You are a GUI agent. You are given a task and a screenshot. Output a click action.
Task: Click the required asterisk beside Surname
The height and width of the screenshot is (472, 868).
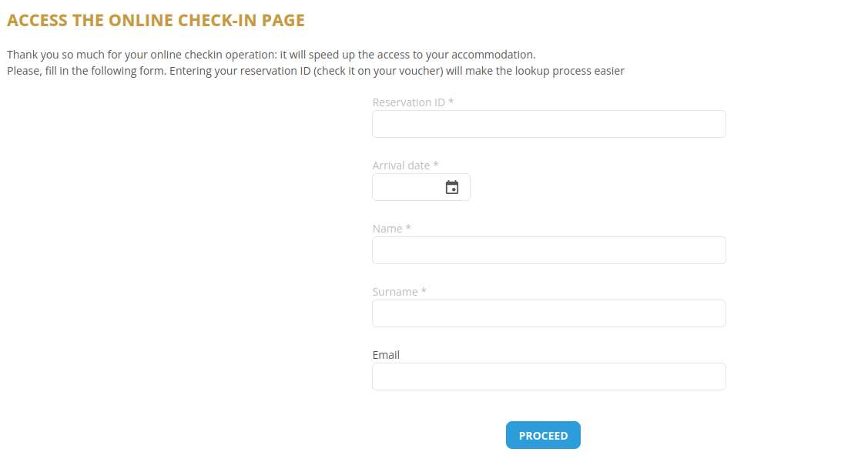(x=424, y=292)
